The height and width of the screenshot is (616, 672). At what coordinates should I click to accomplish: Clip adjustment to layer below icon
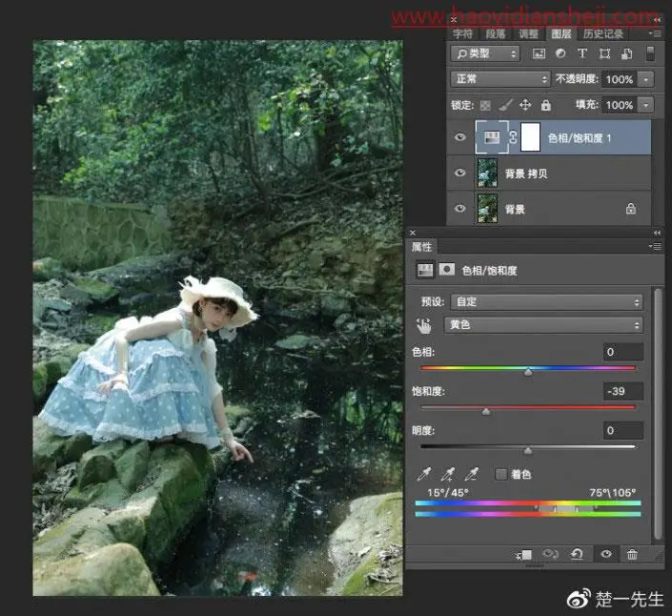pos(523,555)
